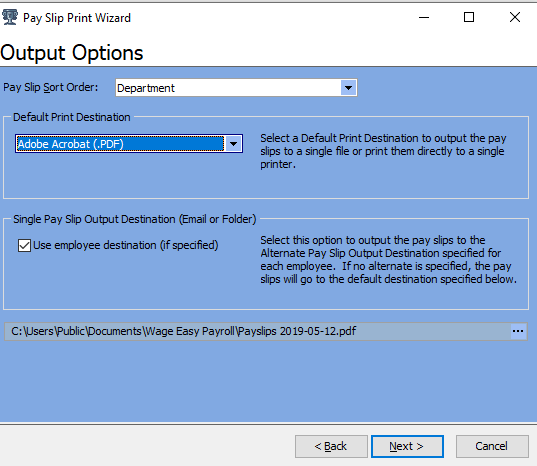Toggle the Use employee destination checkbox

[x=24, y=245]
